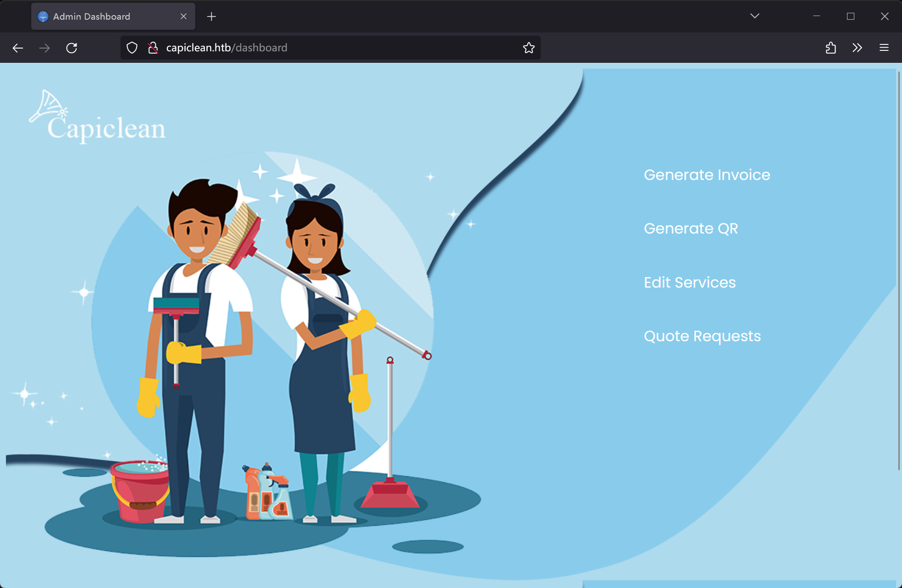The image size is (902, 588).
Task: Bookmark this page with the star
Action: (528, 48)
